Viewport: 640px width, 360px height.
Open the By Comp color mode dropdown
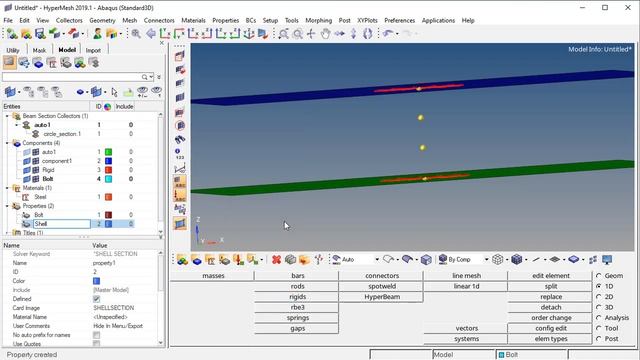(x=486, y=260)
